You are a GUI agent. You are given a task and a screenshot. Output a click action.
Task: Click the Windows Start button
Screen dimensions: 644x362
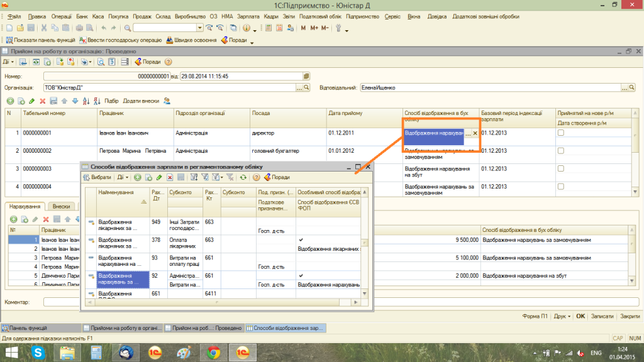pos(11,353)
